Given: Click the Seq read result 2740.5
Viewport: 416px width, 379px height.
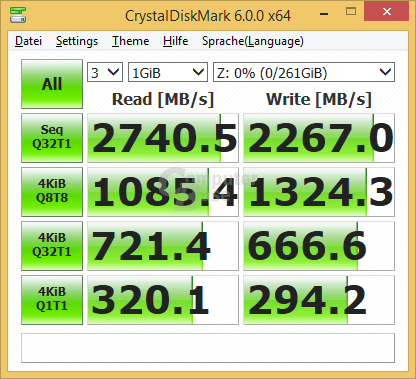Looking at the screenshot, I should (x=163, y=138).
